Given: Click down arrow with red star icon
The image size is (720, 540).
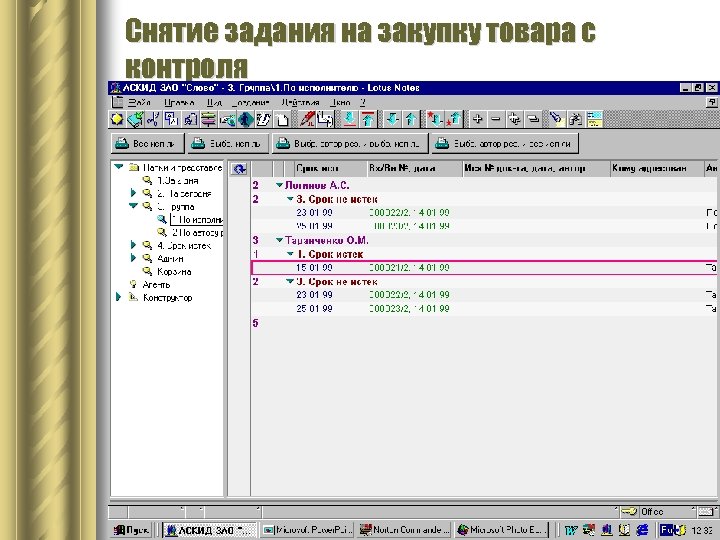Looking at the screenshot, I should (435, 119).
